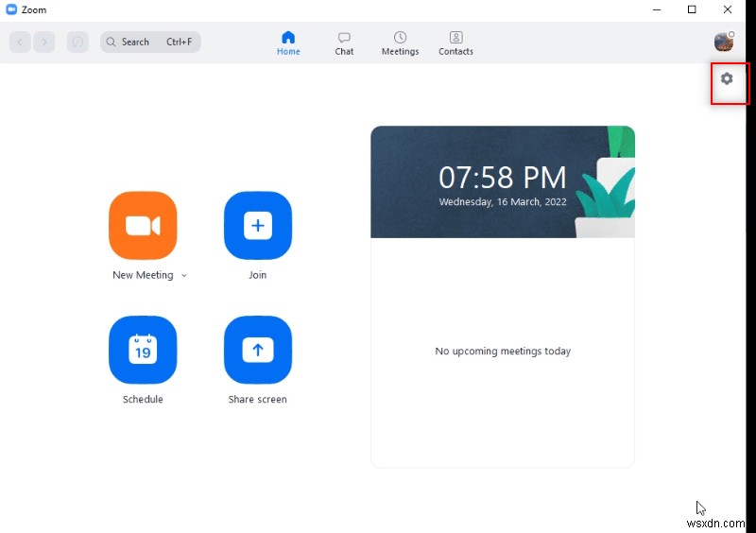756x533 pixels.
Task: Open the profile avatar menu
Action: pos(723,42)
